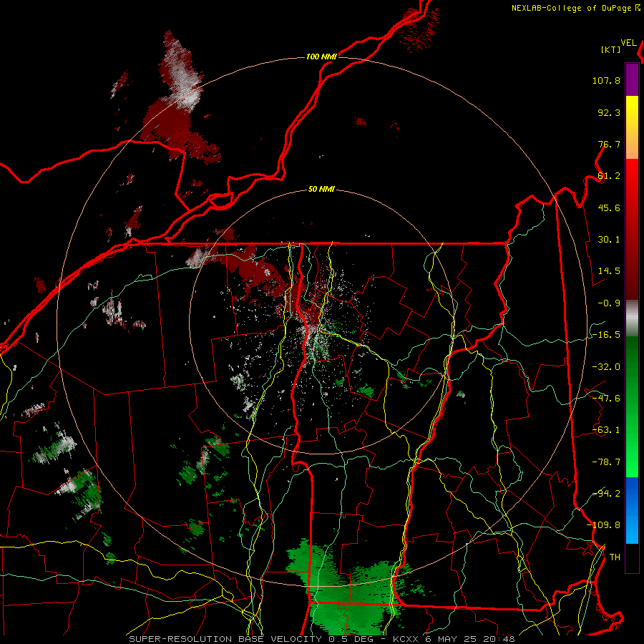Click the 45.6 scale value
The image size is (644, 644).
pos(609,208)
